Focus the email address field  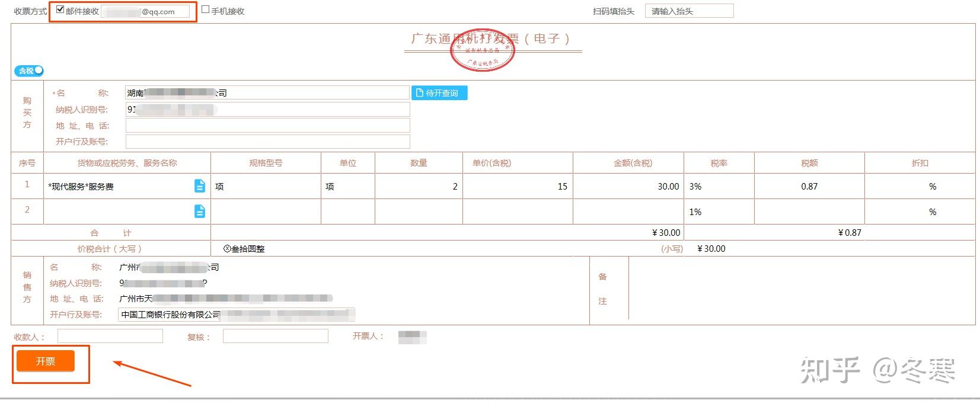(x=146, y=11)
